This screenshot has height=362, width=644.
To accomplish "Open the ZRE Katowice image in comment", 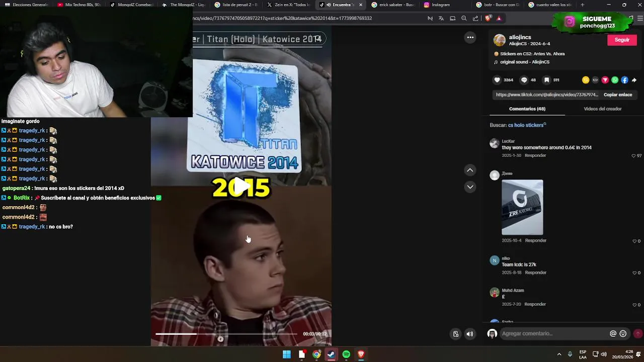I will pyautogui.click(x=522, y=207).
